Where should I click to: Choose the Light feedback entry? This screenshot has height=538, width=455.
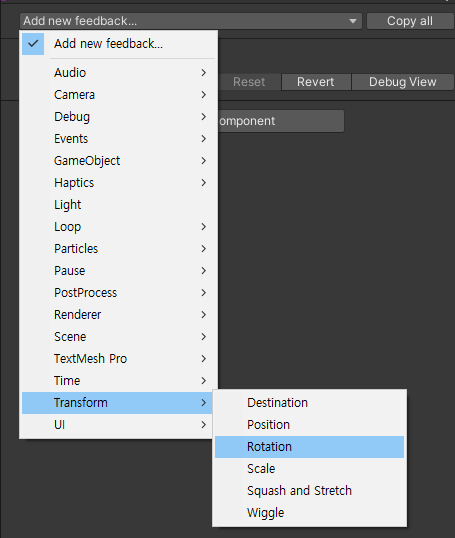coord(118,204)
